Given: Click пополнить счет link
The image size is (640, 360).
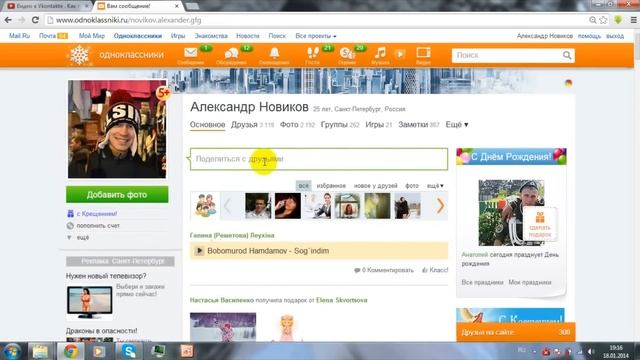Looking at the screenshot, I should pos(98,225).
